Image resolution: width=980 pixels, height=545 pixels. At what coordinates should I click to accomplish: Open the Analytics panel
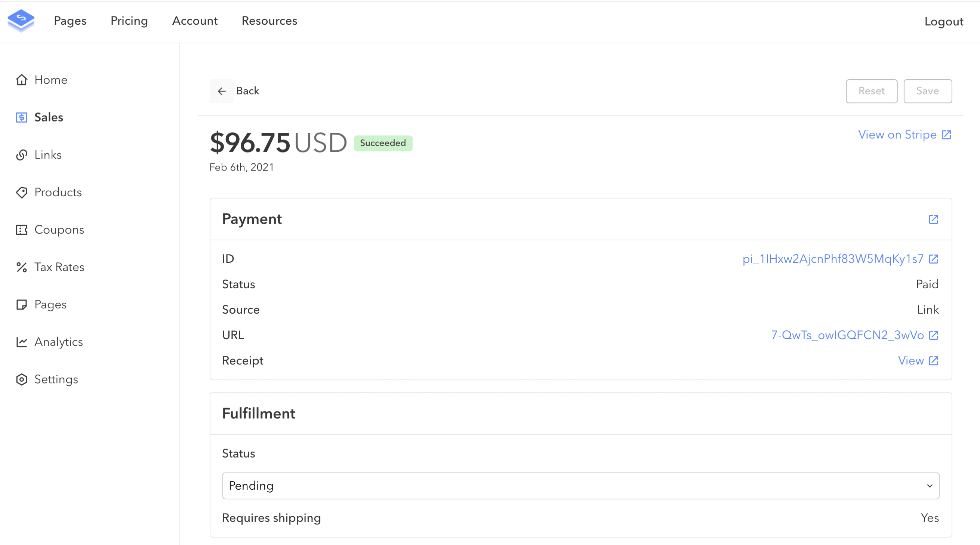[x=59, y=342]
